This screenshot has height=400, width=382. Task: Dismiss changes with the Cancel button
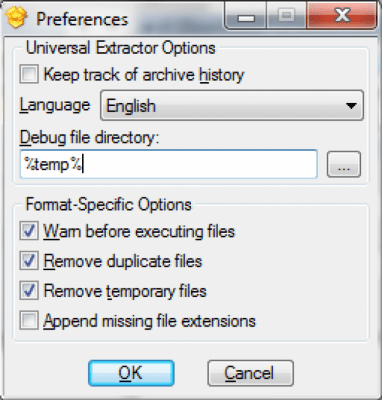point(250,373)
